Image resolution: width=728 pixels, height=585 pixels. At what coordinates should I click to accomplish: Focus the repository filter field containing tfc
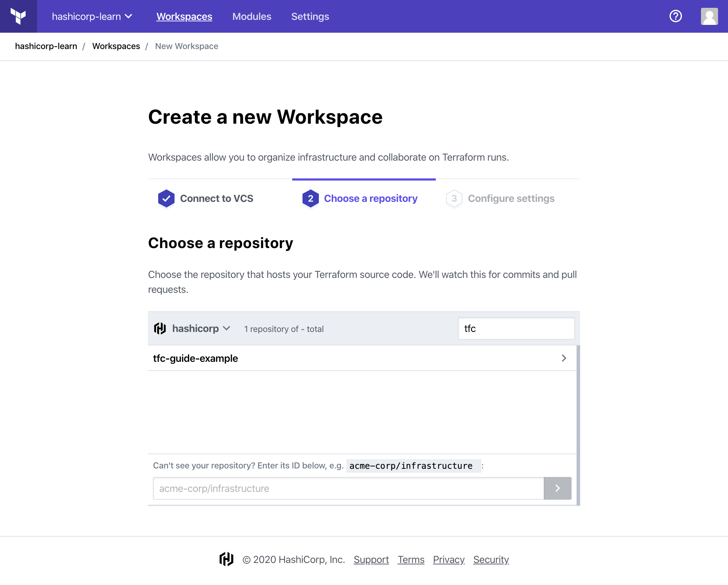[x=516, y=328]
